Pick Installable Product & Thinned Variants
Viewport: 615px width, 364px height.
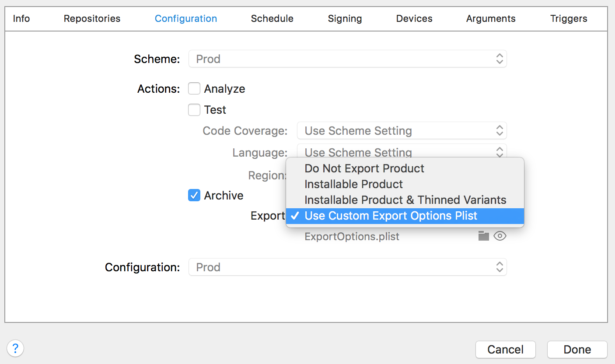point(405,200)
